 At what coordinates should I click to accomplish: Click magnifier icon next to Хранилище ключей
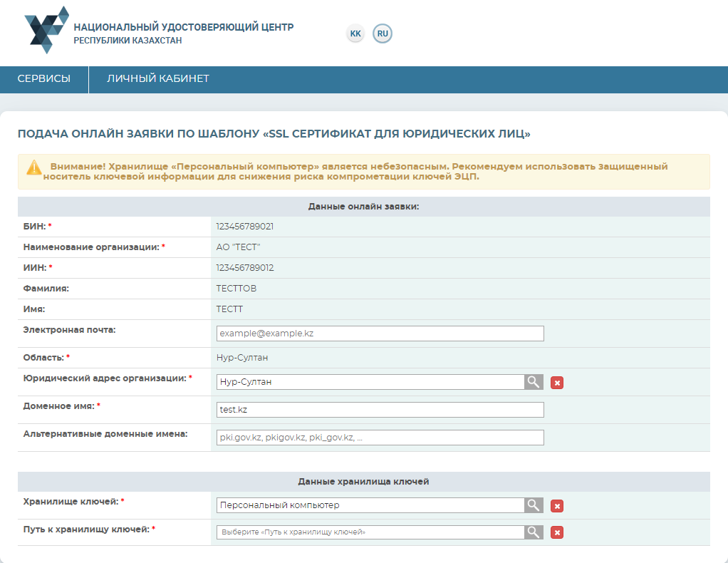pyautogui.click(x=534, y=505)
